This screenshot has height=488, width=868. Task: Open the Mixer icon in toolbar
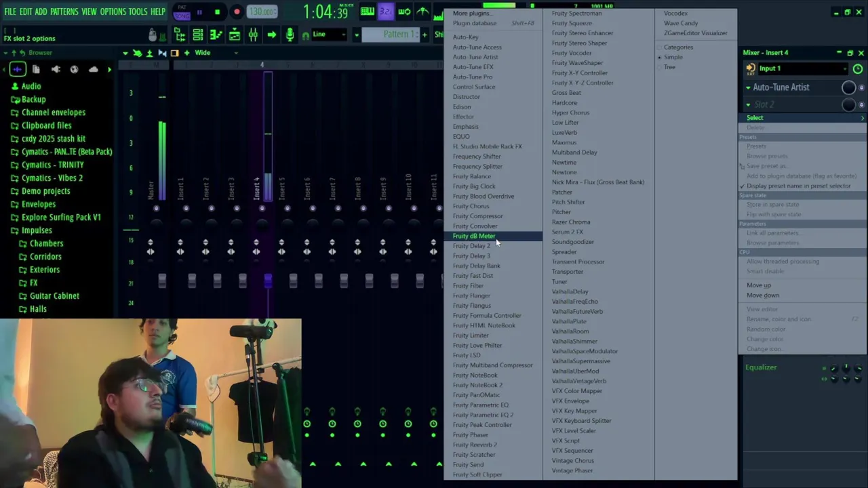tap(252, 35)
